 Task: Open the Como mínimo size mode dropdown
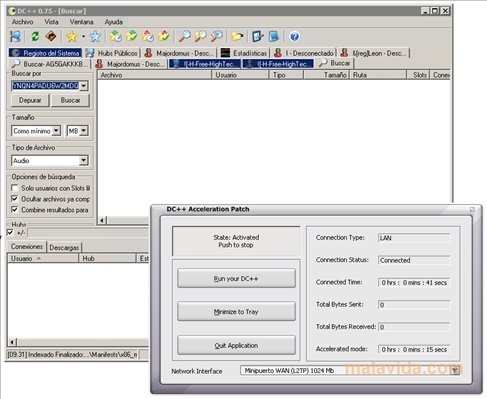click(x=57, y=131)
